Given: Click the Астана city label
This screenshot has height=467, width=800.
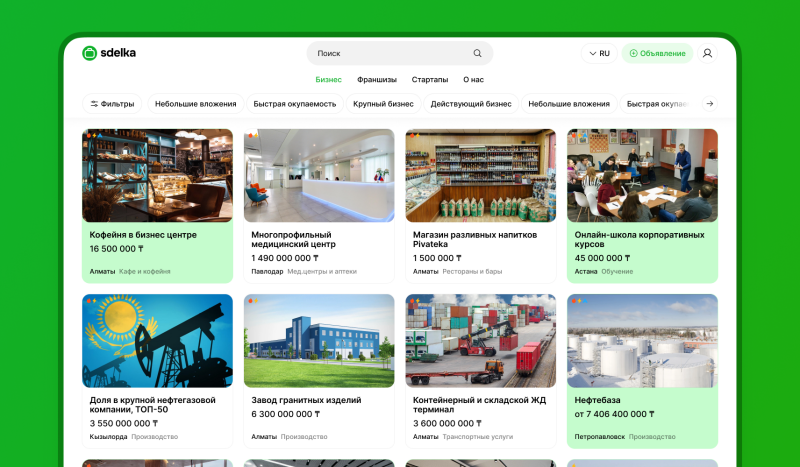Looking at the screenshot, I should tap(586, 272).
